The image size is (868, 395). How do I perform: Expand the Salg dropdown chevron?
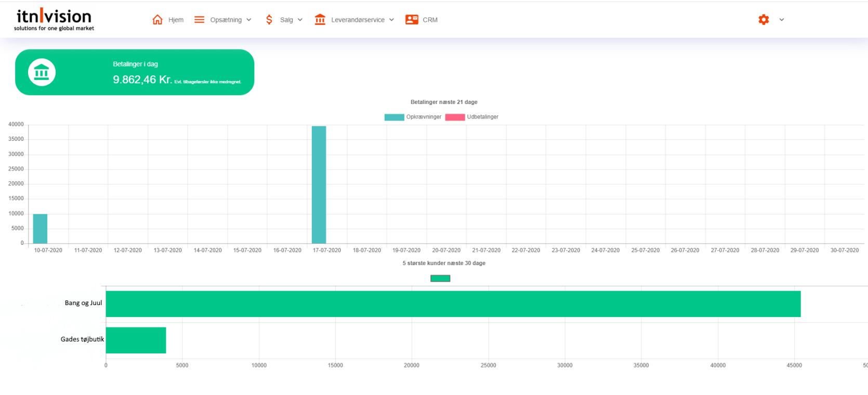(300, 20)
